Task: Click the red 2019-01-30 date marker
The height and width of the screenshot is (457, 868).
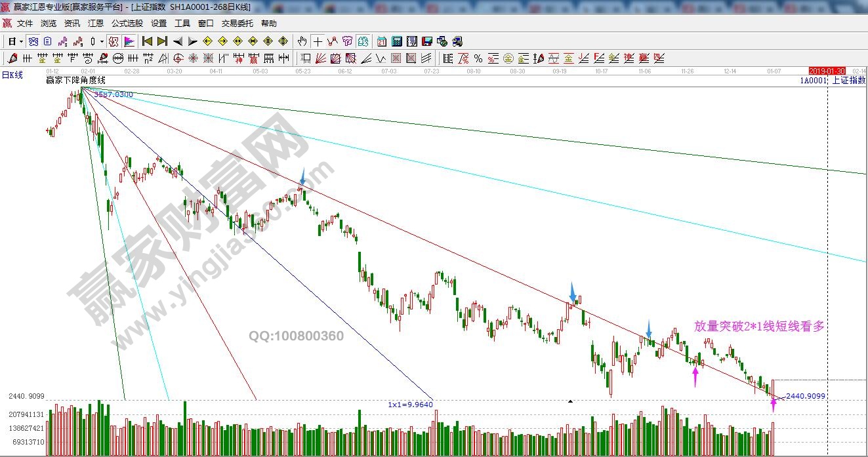Action: click(827, 71)
